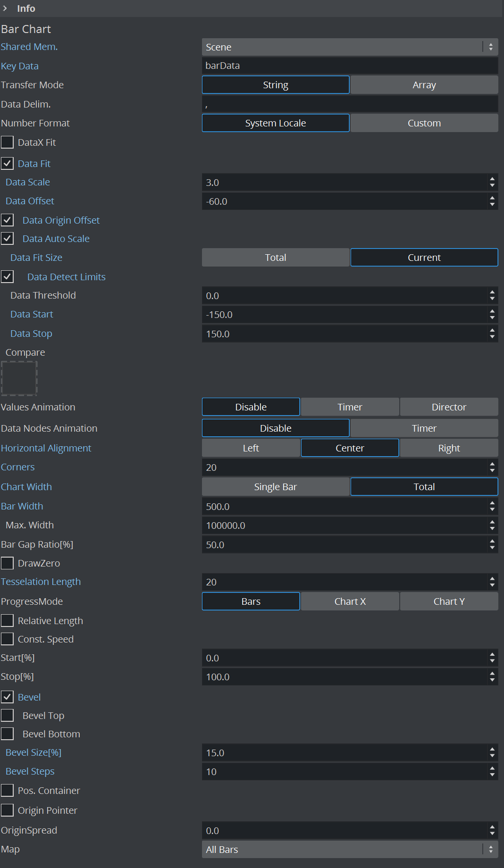
Task: Click the Compare drop placeholder box
Action: [19, 378]
